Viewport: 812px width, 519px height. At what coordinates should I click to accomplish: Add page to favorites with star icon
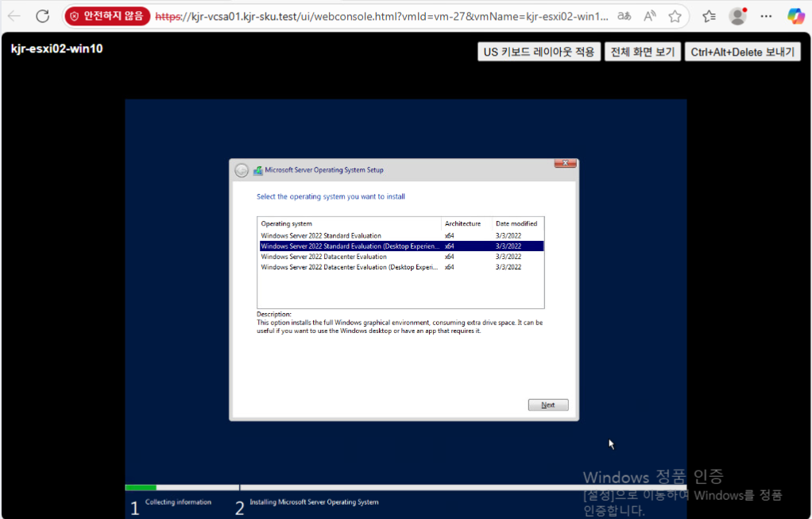tap(675, 16)
